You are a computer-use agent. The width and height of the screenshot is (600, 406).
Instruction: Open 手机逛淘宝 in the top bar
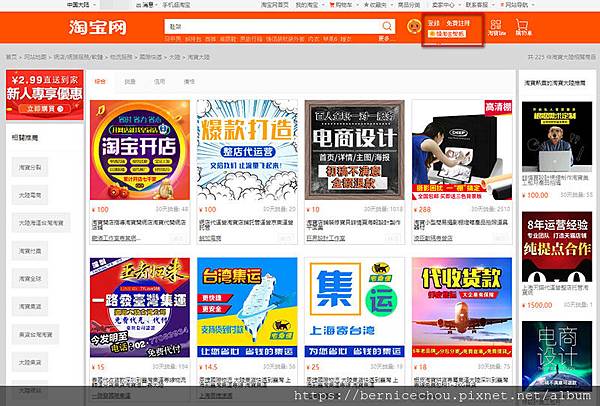176,5
